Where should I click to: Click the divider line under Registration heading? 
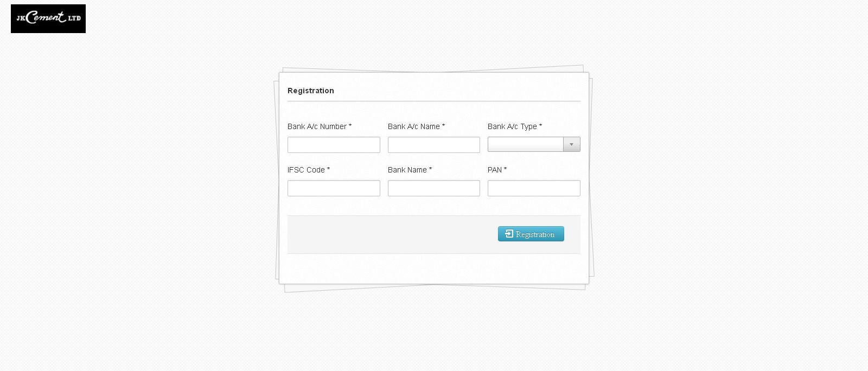click(433, 101)
